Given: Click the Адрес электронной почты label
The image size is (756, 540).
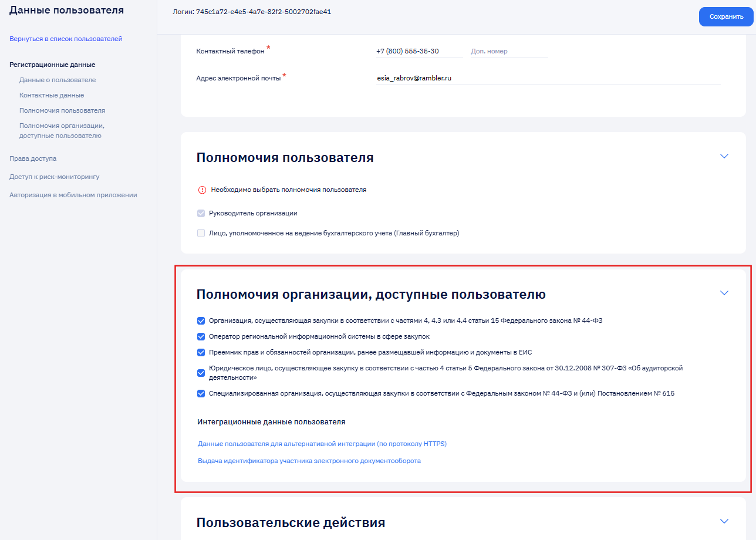Looking at the screenshot, I should pyautogui.click(x=239, y=77).
